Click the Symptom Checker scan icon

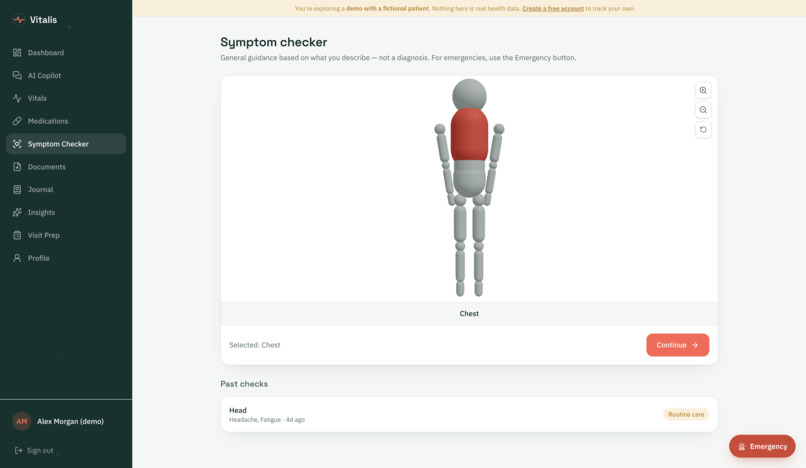[17, 144]
